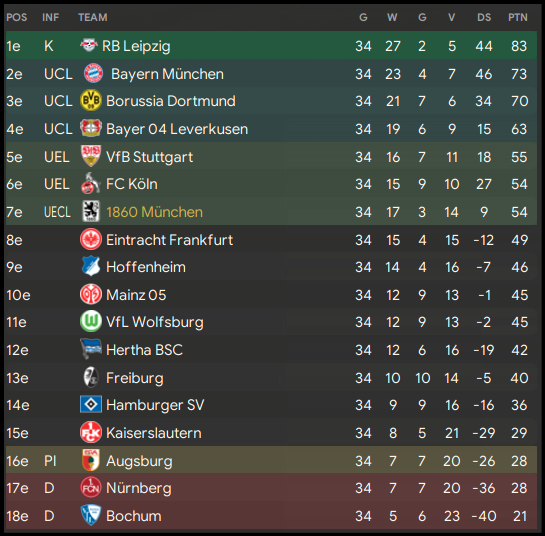
Task: Select the 1860 München lion crest
Action: (x=91, y=211)
